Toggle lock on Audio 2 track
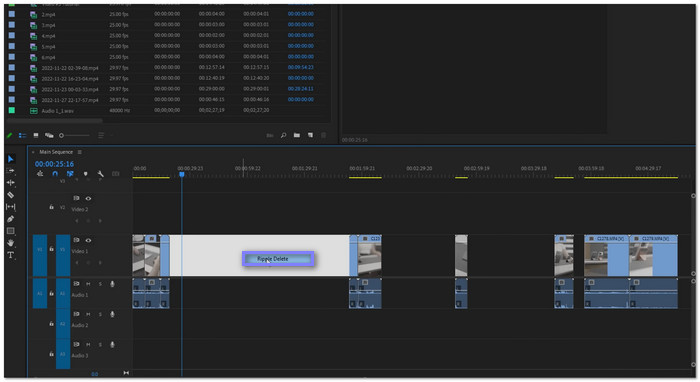Image resolution: width=700 pixels, height=382 pixels. click(51, 324)
